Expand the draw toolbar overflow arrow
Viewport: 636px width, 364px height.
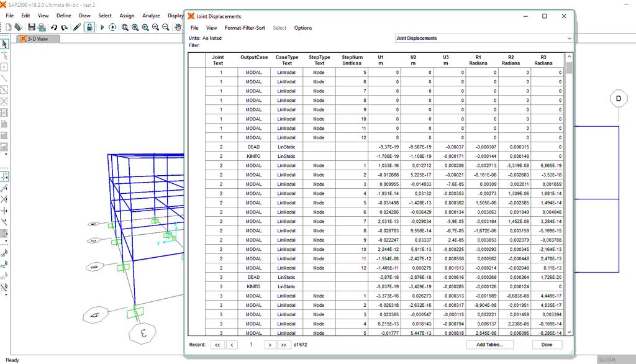[6, 154]
